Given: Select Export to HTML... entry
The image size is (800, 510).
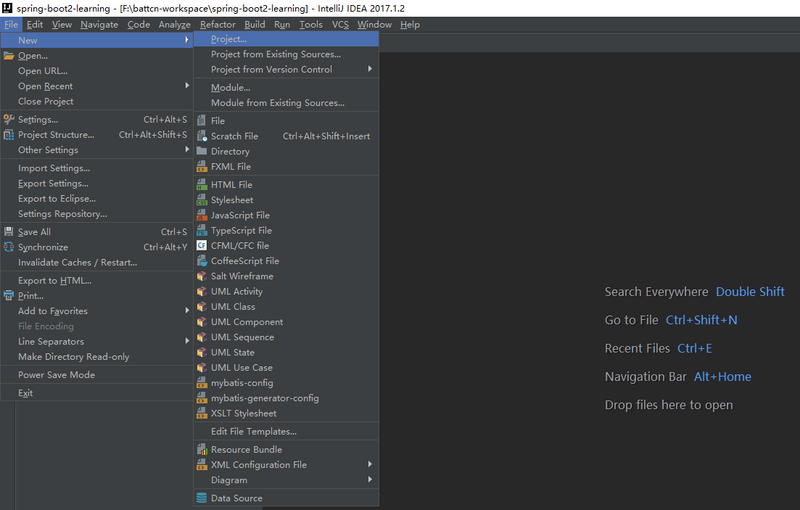Looking at the screenshot, I should click(x=97, y=280).
